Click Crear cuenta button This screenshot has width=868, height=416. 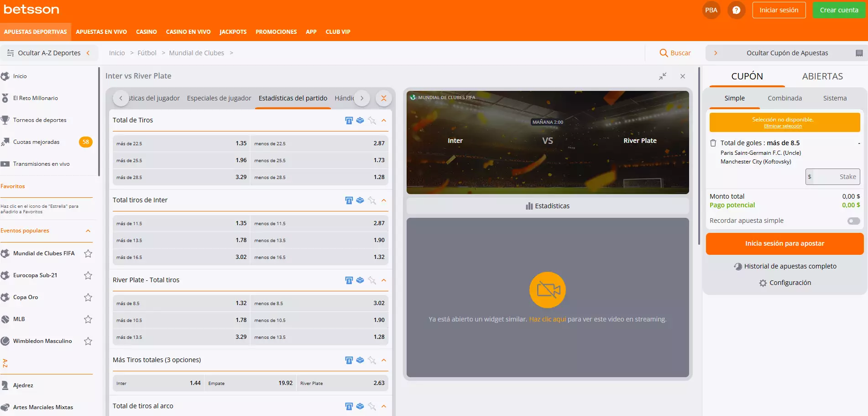[839, 10]
